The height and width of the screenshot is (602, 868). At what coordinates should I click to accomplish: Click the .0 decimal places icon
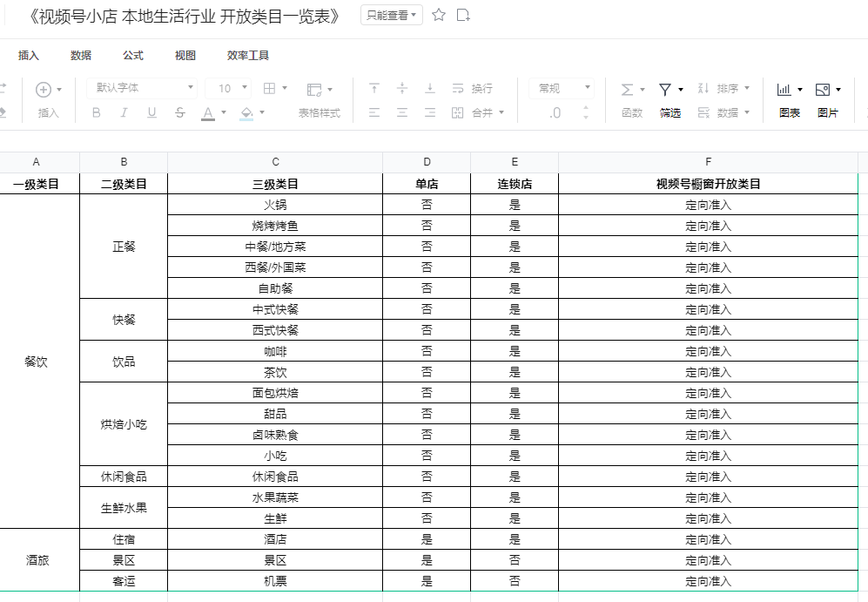[555, 113]
